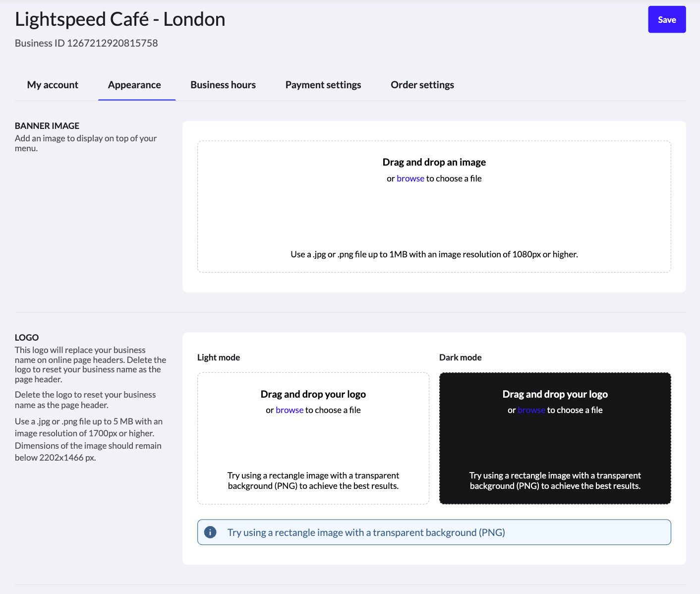This screenshot has height=594, width=700.
Task: Click the Save button
Action: 666,19
